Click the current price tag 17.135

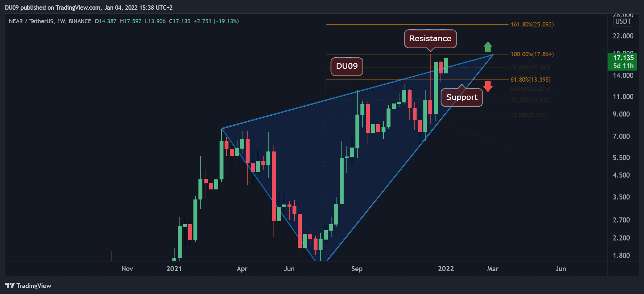pos(623,62)
